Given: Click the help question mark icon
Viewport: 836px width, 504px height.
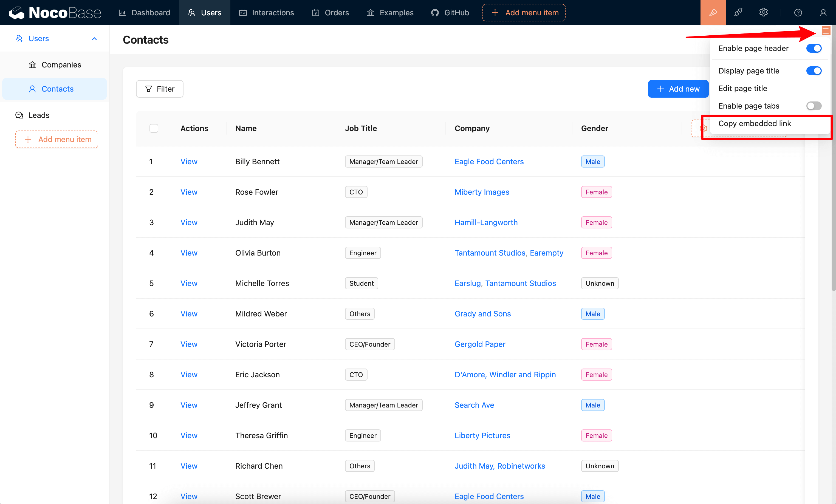Looking at the screenshot, I should tap(798, 13).
